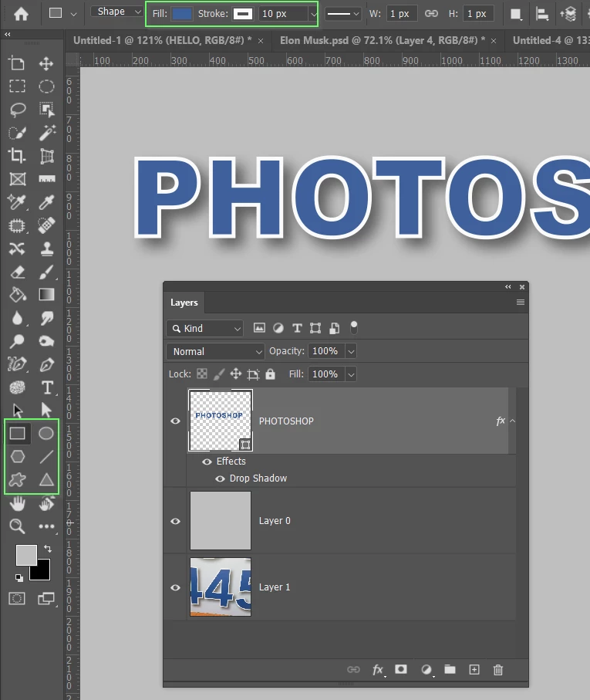Select the Layers panel tab
590x700 pixels.
184,303
